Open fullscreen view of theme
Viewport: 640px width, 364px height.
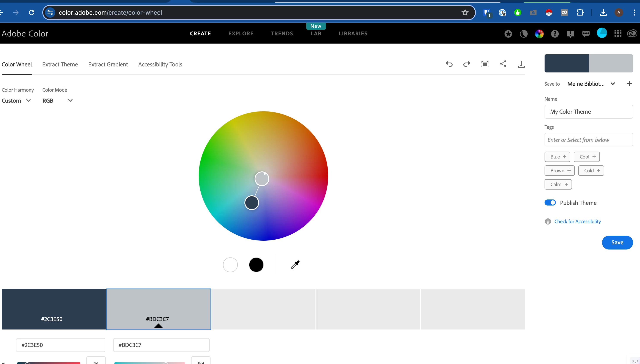pyautogui.click(x=485, y=64)
